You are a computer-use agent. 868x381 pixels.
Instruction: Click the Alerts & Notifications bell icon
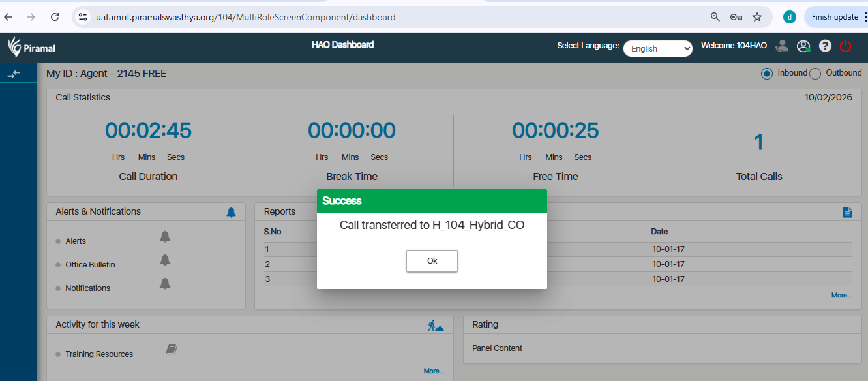coord(231,212)
